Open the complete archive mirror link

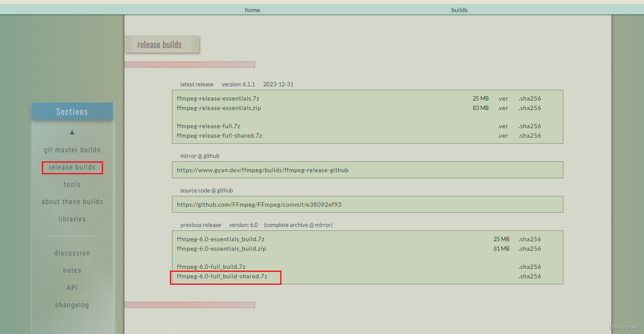click(298, 225)
